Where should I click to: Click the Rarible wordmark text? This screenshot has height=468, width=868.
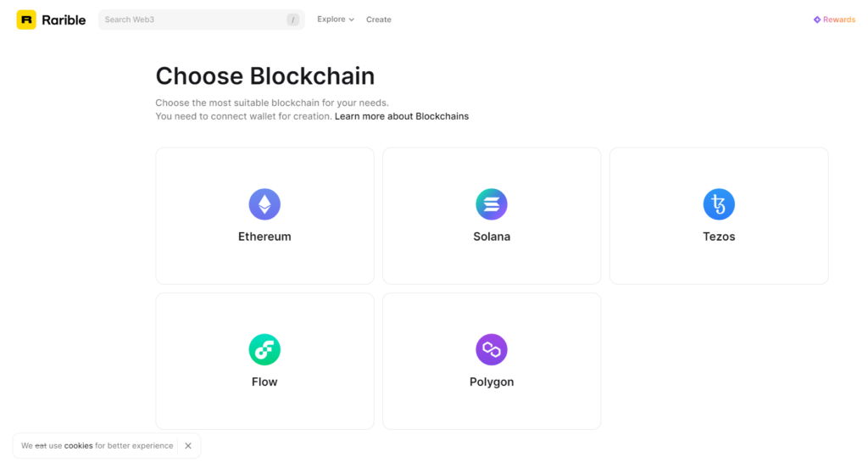point(64,20)
